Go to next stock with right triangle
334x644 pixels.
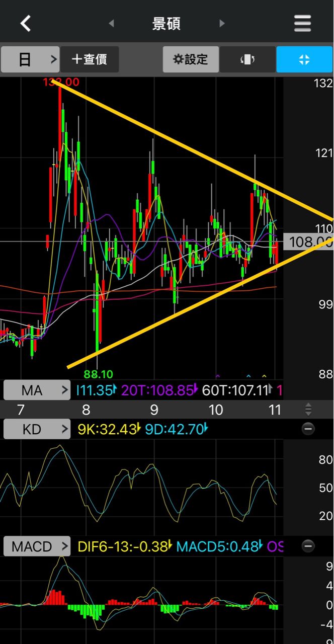pos(222,24)
